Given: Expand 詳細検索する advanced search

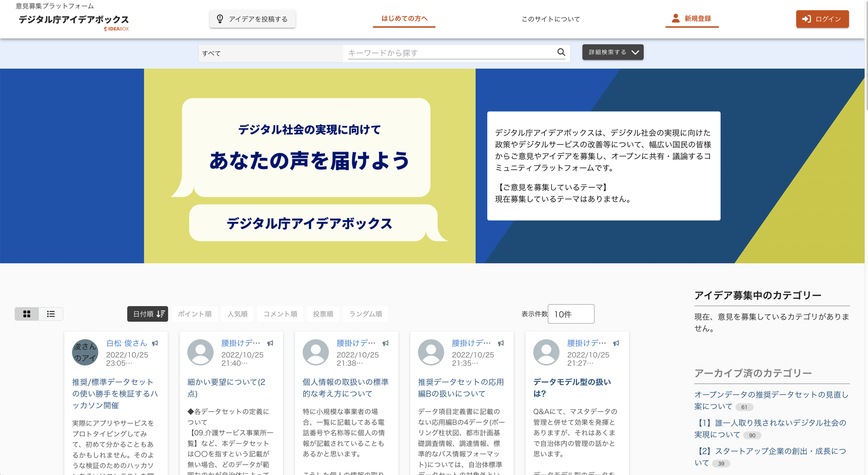Looking at the screenshot, I should click(613, 52).
